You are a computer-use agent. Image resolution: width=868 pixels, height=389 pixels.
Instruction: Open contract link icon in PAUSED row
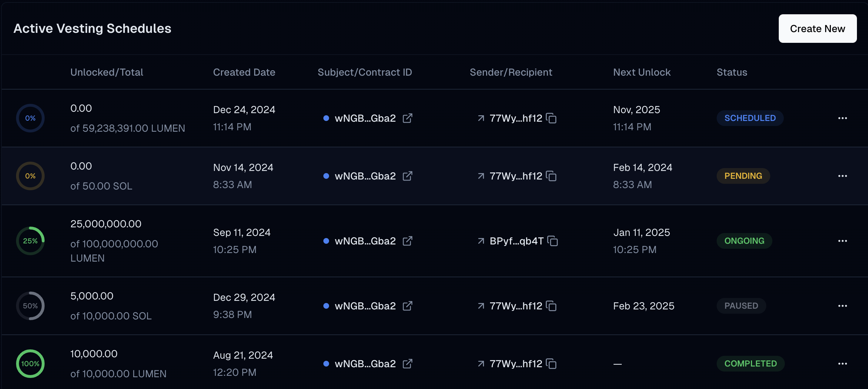coord(408,306)
